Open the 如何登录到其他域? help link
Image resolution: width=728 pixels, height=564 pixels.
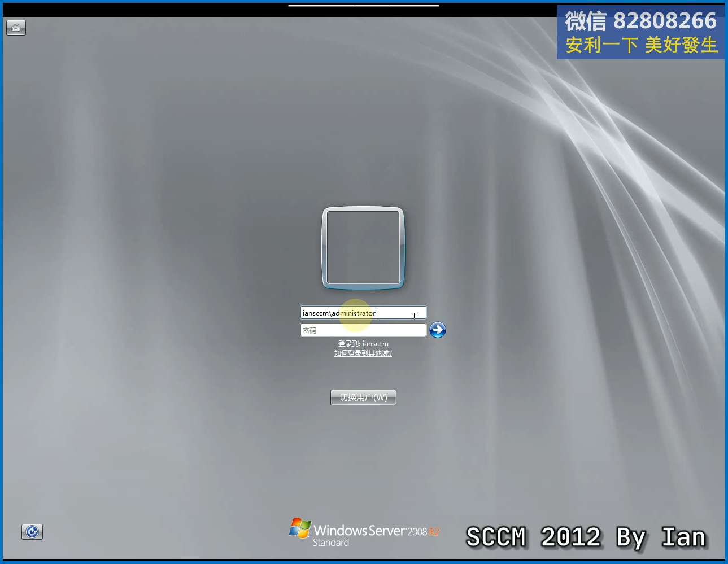coord(363,353)
